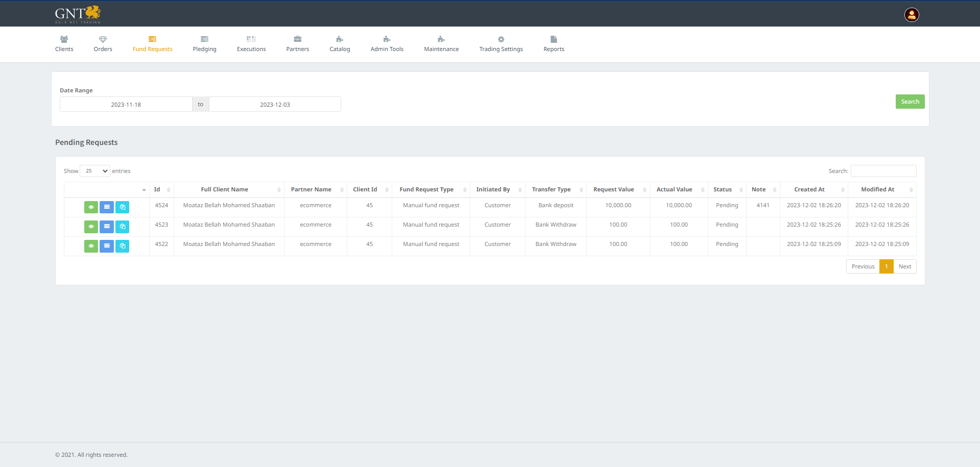Image resolution: width=980 pixels, height=467 pixels.
Task: Sort table by Id column
Action: tap(161, 190)
